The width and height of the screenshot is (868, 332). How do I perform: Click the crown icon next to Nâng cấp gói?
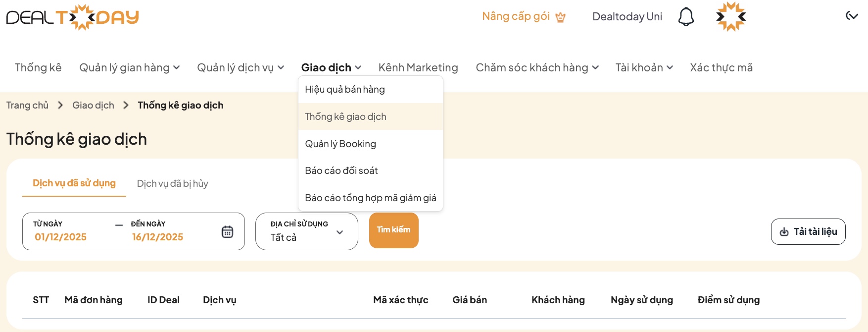560,17
